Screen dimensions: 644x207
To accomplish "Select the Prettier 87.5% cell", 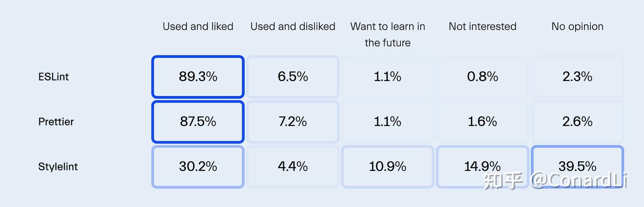I will [198, 122].
